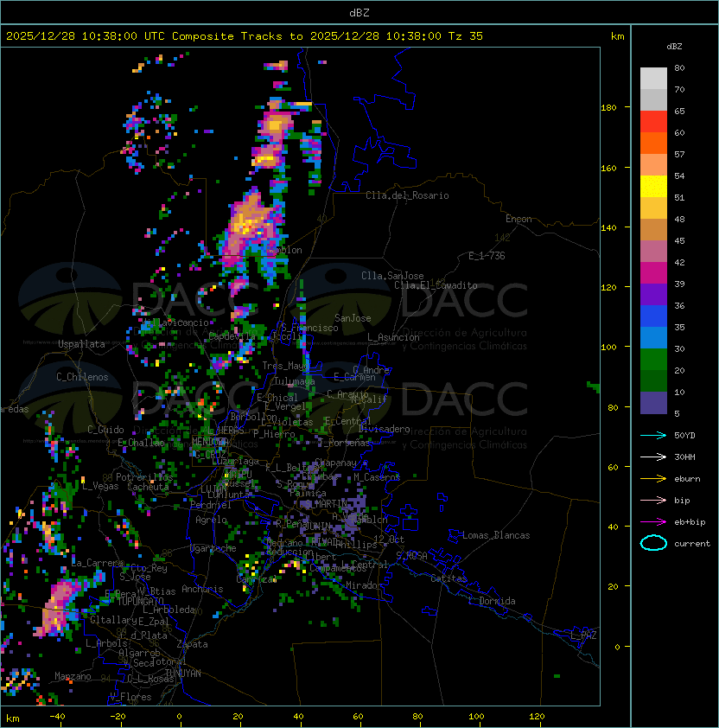Click the 'eburn' legend label

(687, 479)
